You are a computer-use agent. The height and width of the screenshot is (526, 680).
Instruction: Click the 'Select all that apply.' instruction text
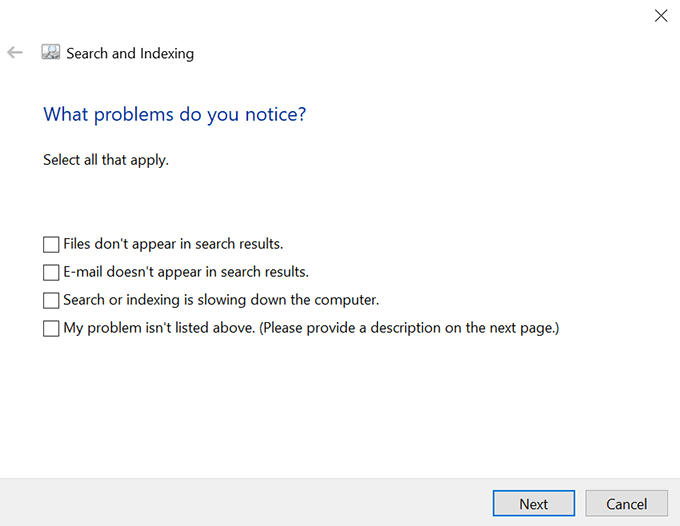point(106,160)
